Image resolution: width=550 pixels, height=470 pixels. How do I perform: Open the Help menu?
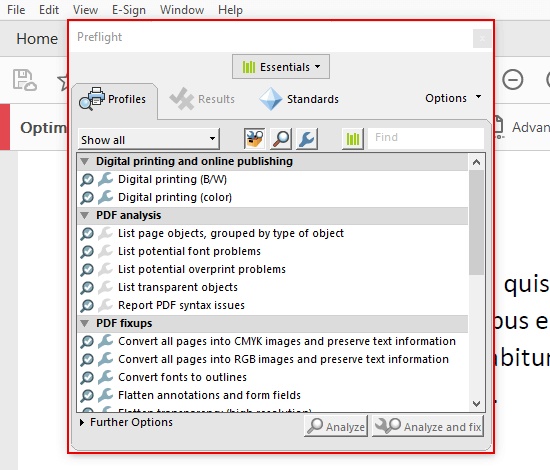point(230,9)
